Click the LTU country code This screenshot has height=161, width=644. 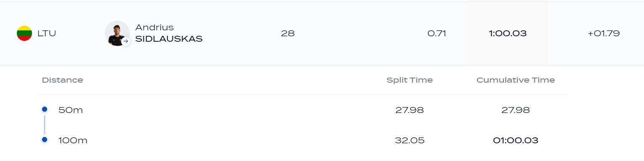click(x=47, y=33)
